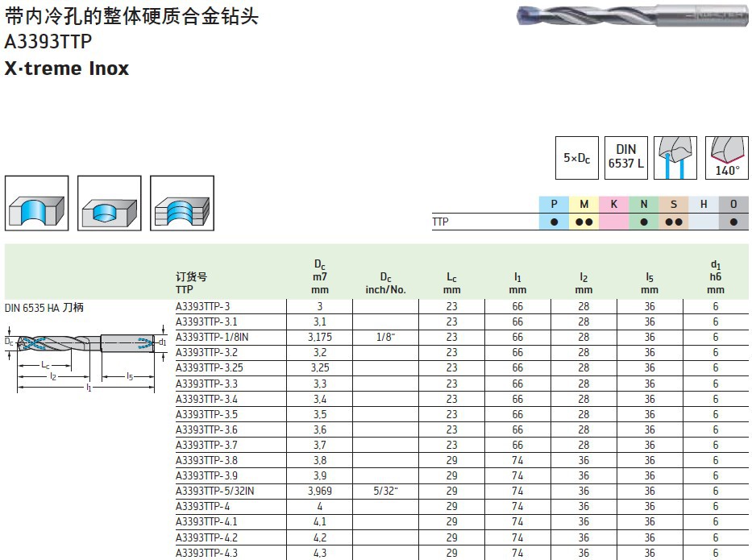This screenshot has width=752, height=560.
Task: Click order number A3393TTP-3
Action: pos(202,306)
